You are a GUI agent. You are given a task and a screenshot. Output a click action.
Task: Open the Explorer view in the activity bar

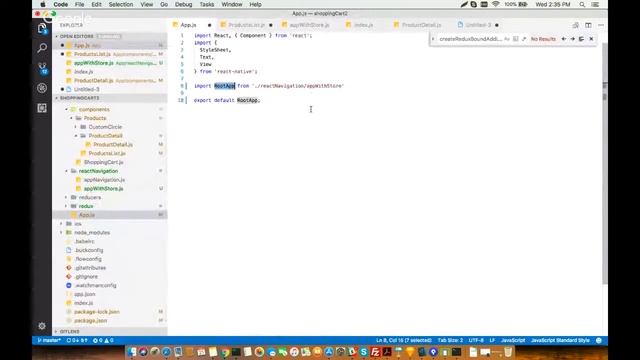(x=42, y=28)
